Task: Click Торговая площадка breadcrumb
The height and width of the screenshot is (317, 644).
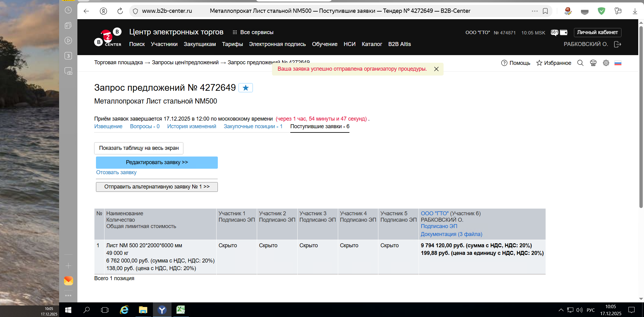Action: pos(119,62)
